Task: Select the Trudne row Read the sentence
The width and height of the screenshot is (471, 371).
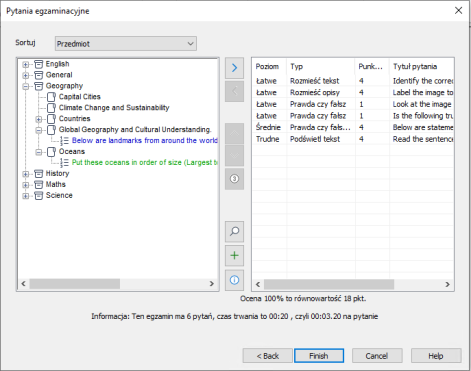Action: click(353, 139)
